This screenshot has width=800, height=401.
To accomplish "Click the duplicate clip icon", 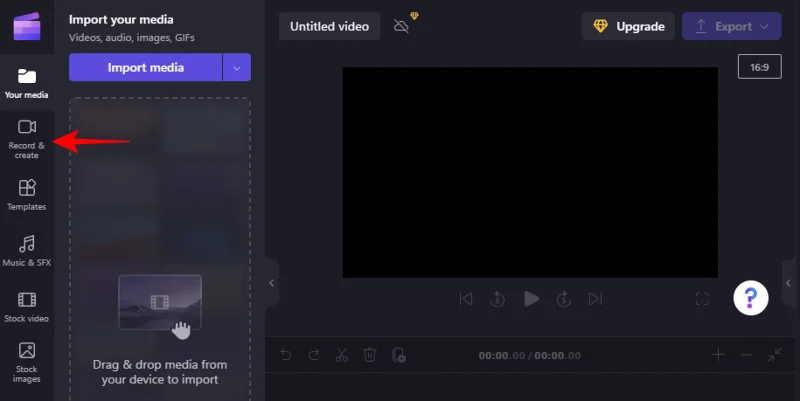I will 398,355.
